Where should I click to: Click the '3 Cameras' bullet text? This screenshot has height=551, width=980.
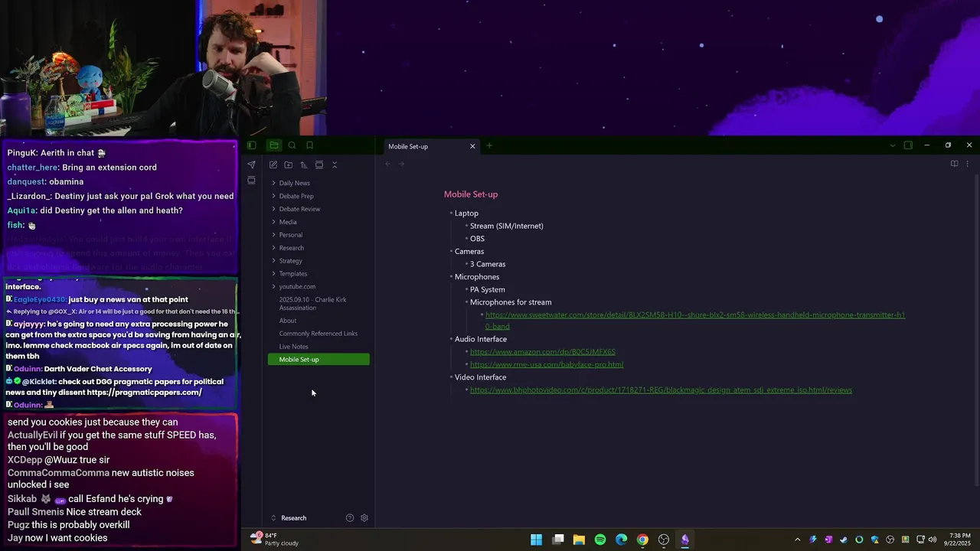pos(488,264)
